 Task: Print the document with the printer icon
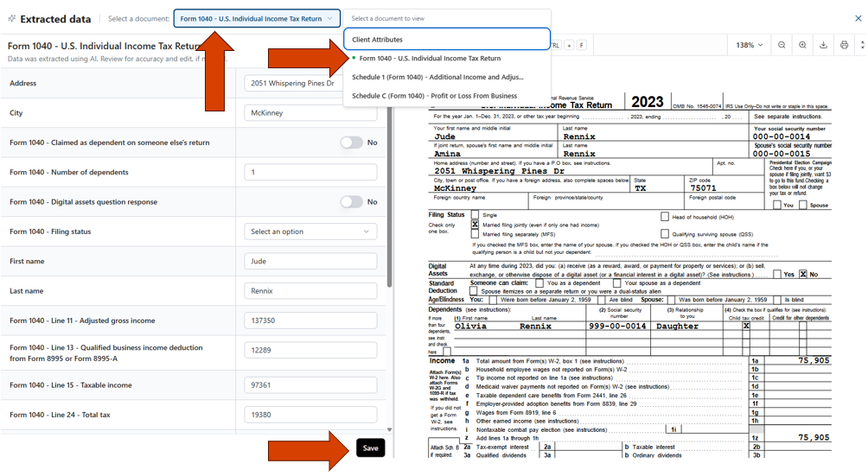click(x=844, y=45)
